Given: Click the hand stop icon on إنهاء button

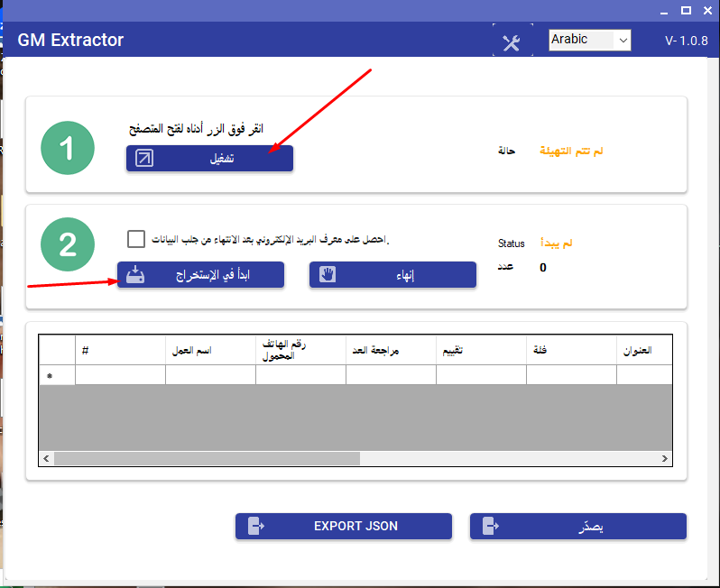Looking at the screenshot, I should (328, 275).
